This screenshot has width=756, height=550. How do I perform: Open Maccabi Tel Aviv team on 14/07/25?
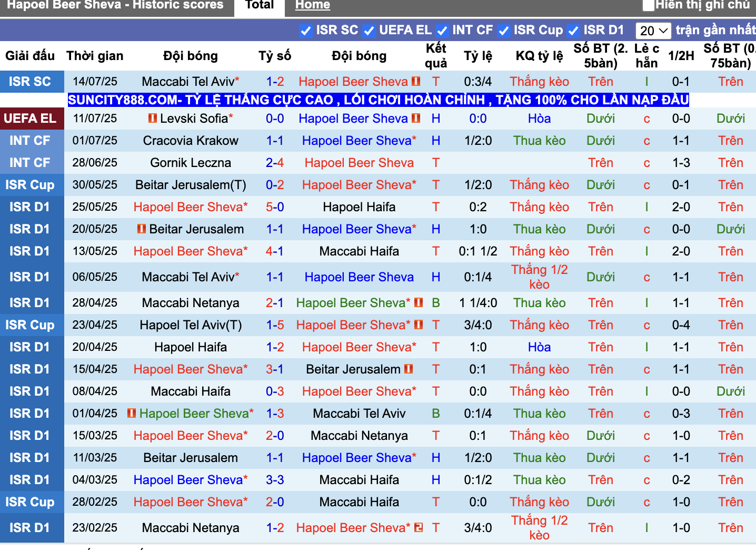tap(191, 82)
